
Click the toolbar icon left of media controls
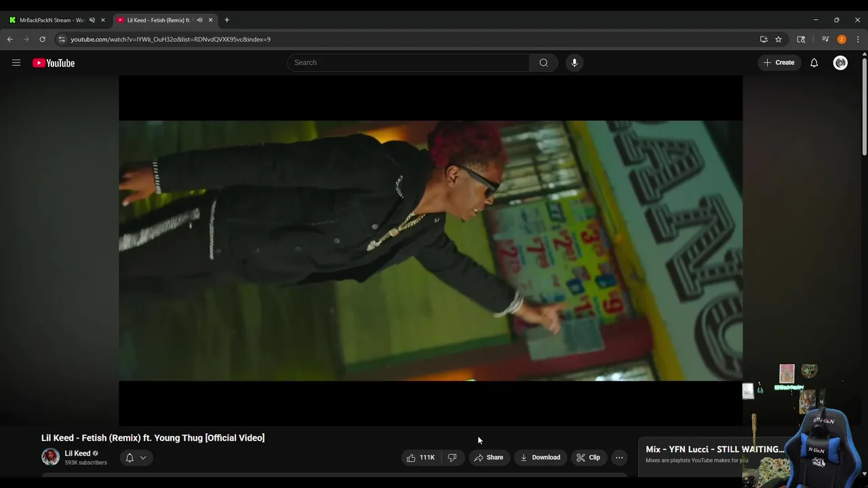[801, 39]
